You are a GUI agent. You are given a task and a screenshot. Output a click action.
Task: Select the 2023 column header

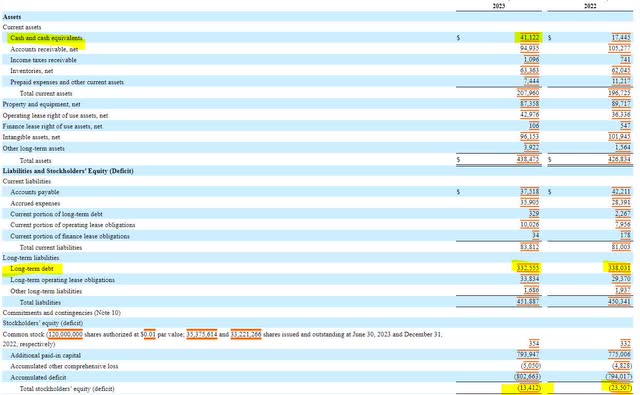coord(499,6)
